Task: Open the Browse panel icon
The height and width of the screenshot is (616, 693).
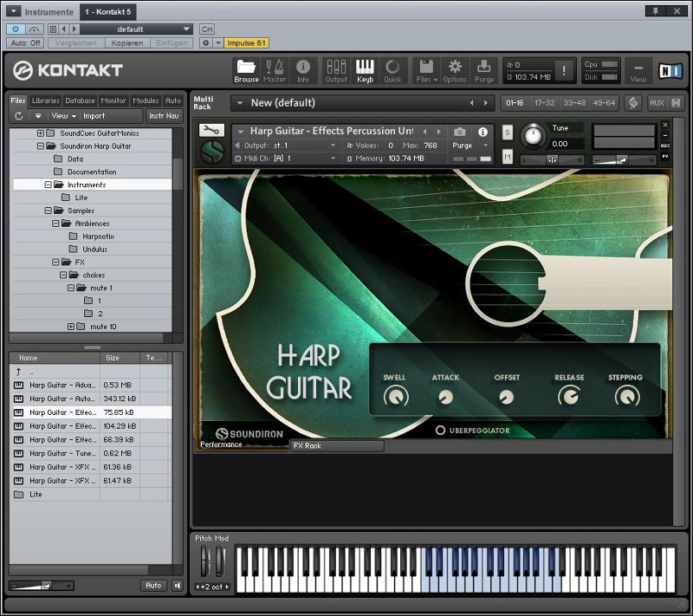Action: (x=246, y=71)
